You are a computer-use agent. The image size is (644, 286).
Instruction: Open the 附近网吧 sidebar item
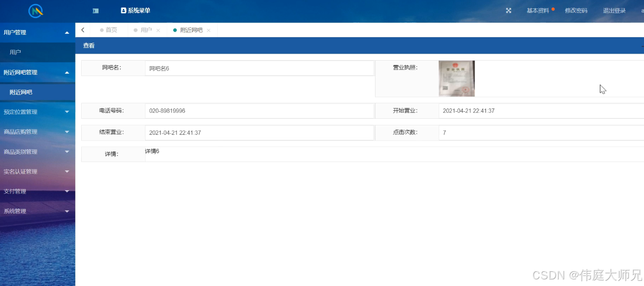[38, 93]
